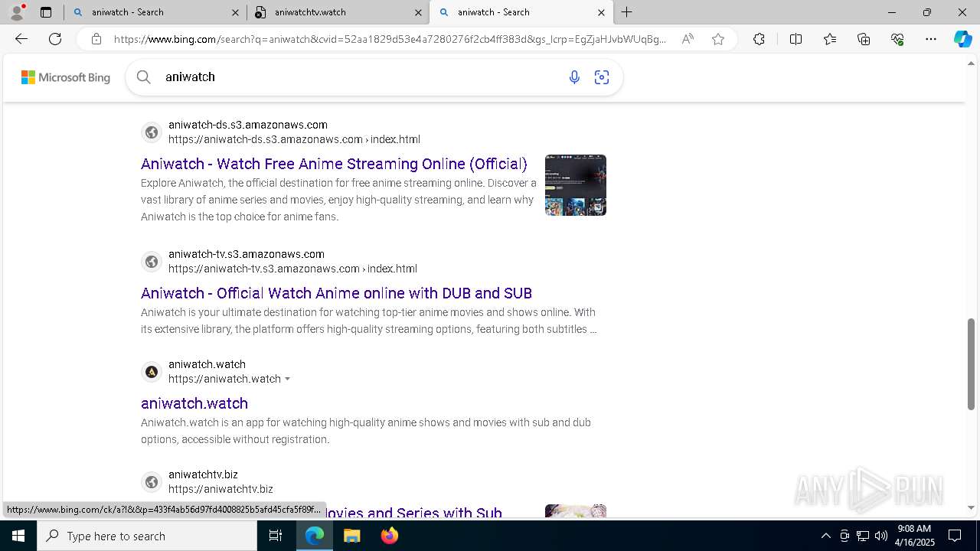Open the volume speaker tray icon

(881, 536)
